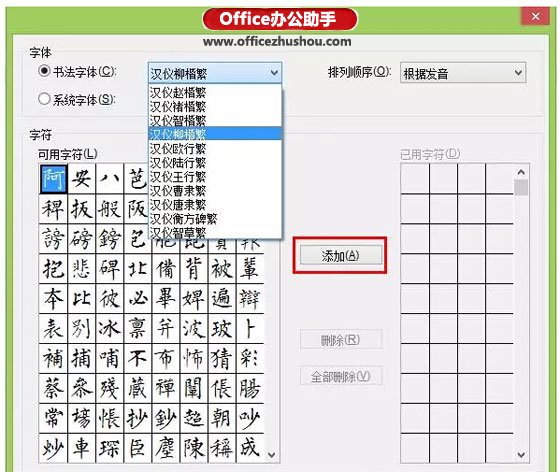Select the 书法字体 radio button
The width and height of the screenshot is (560, 472).
coord(44,71)
